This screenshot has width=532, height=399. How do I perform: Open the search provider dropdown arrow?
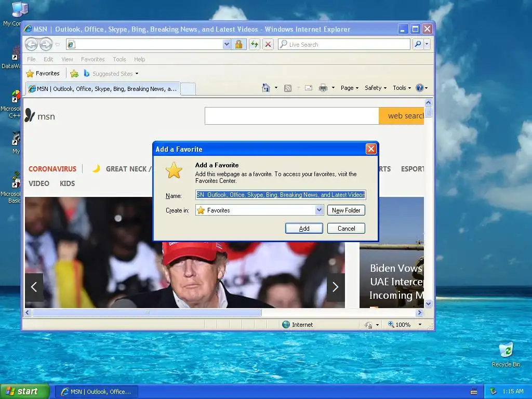tap(427, 44)
